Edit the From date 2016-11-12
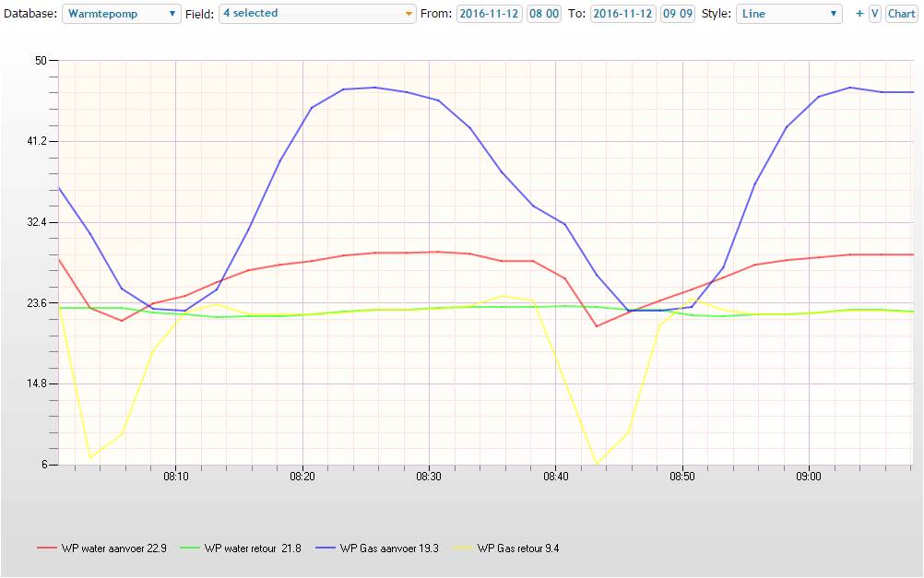924x578 pixels. point(489,14)
